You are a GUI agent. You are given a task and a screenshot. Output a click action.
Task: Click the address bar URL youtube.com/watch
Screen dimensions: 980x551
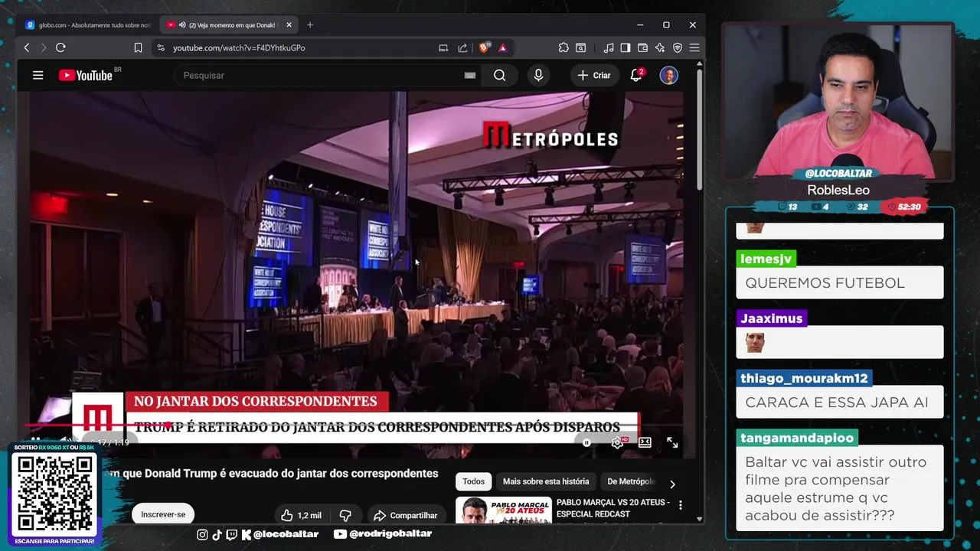click(x=239, y=47)
